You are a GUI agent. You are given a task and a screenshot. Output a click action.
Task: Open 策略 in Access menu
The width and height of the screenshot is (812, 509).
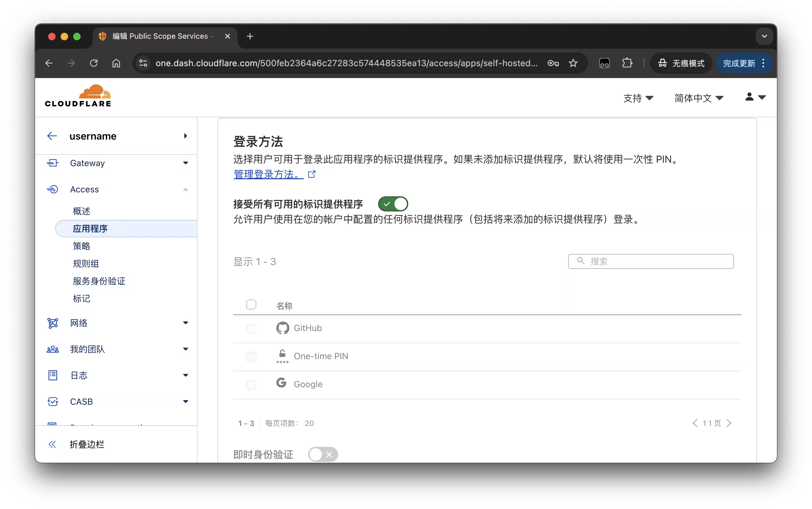point(81,246)
